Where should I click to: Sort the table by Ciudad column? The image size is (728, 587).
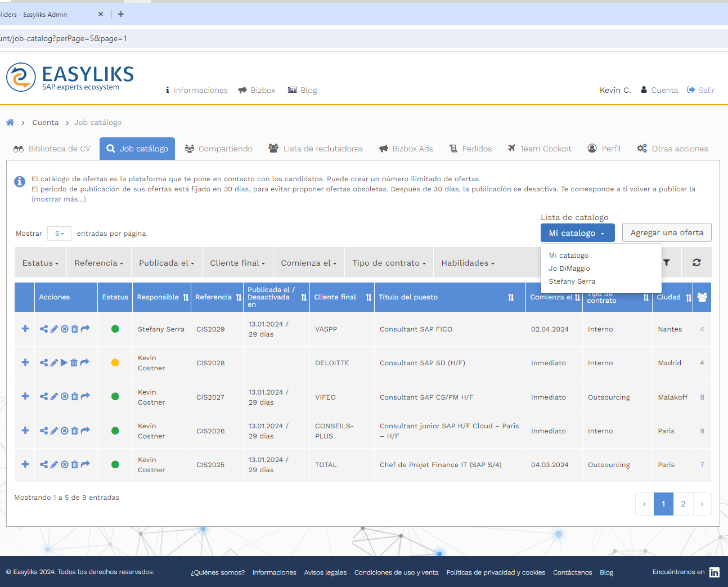689,298
